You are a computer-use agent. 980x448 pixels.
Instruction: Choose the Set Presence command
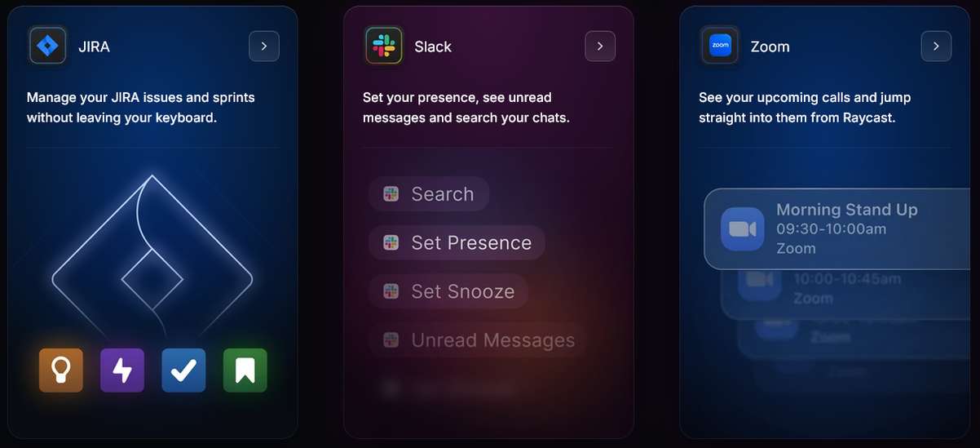[457, 242]
